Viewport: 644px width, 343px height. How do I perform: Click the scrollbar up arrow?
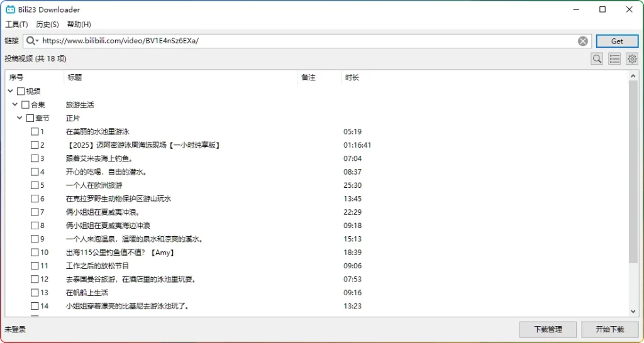(x=633, y=75)
